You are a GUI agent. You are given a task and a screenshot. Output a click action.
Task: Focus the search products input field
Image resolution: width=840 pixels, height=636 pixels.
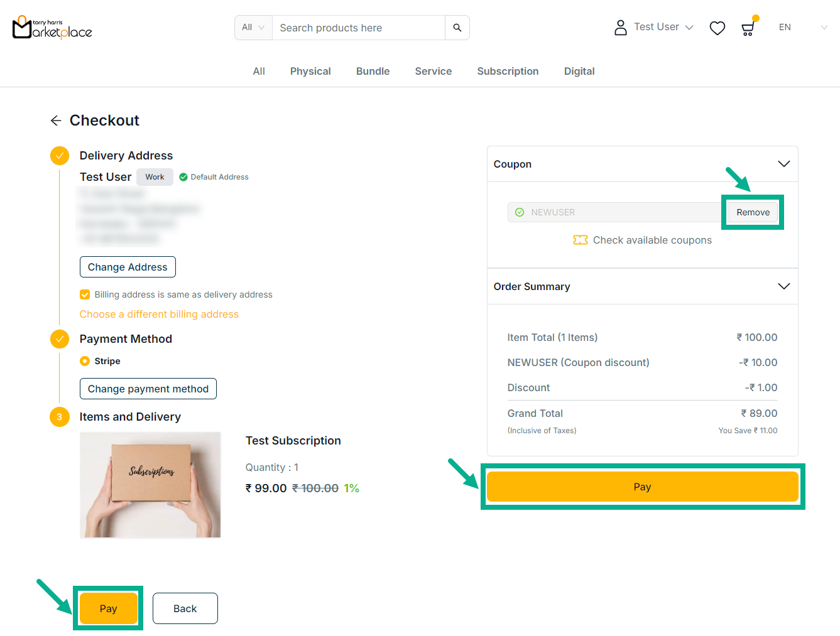pos(358,28)
